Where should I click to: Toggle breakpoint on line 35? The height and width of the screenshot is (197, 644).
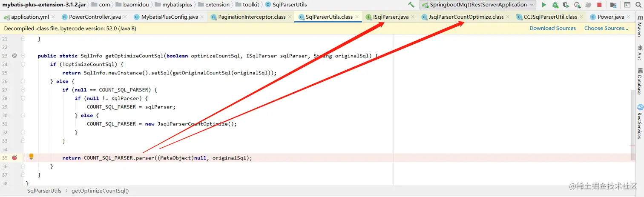coord(14,157)
